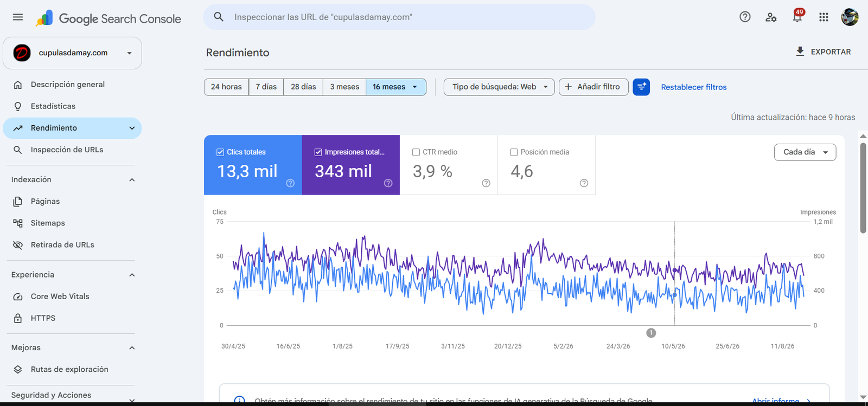
Task: Open the cupulasdamay.com property dropdown
Action: (x=72, y=53)
